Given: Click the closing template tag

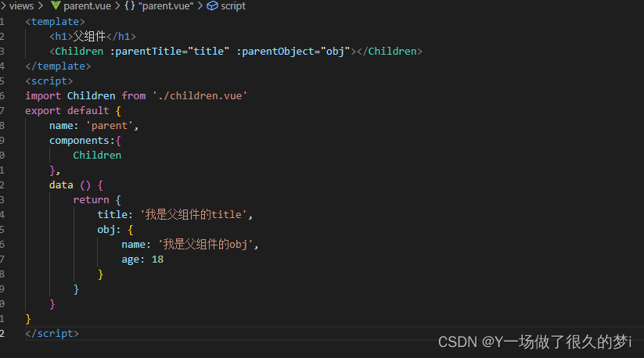Looking at the screenshot, I should 58,66.
